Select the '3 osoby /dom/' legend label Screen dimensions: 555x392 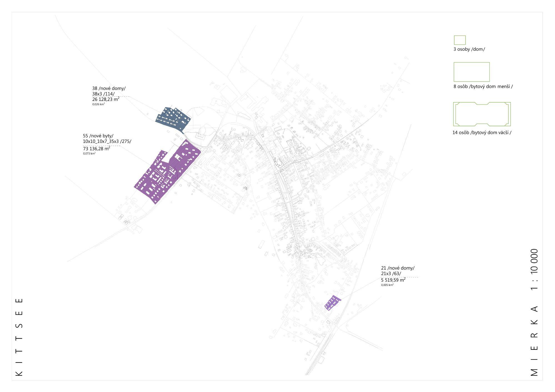[469, 49]
